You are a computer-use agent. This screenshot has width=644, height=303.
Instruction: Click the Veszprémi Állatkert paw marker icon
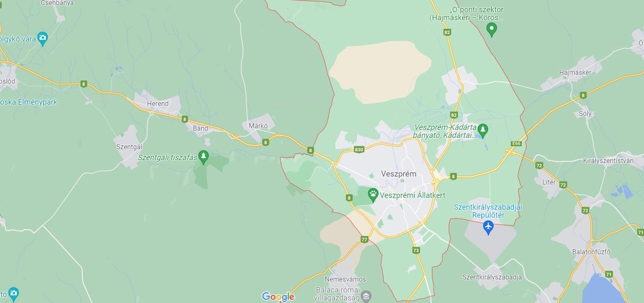coord(373,195)
